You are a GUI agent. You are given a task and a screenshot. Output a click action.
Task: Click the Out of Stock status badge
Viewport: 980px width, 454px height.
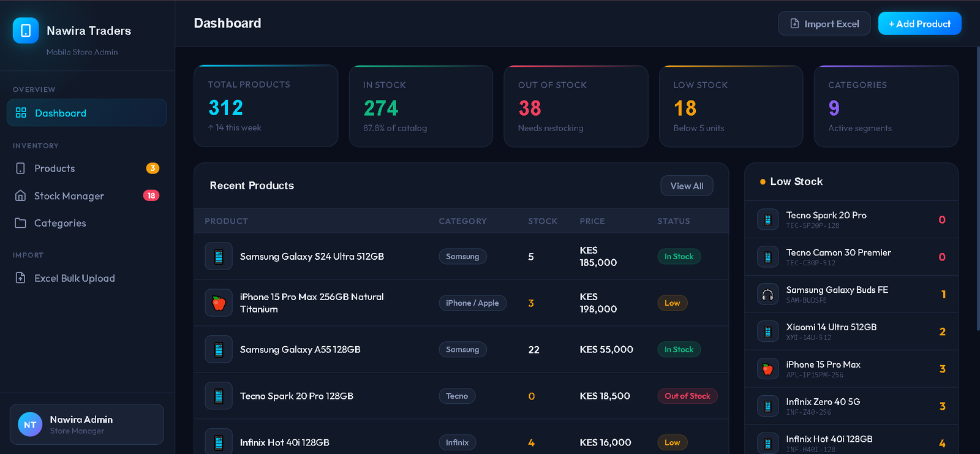(x=687, y=396)
